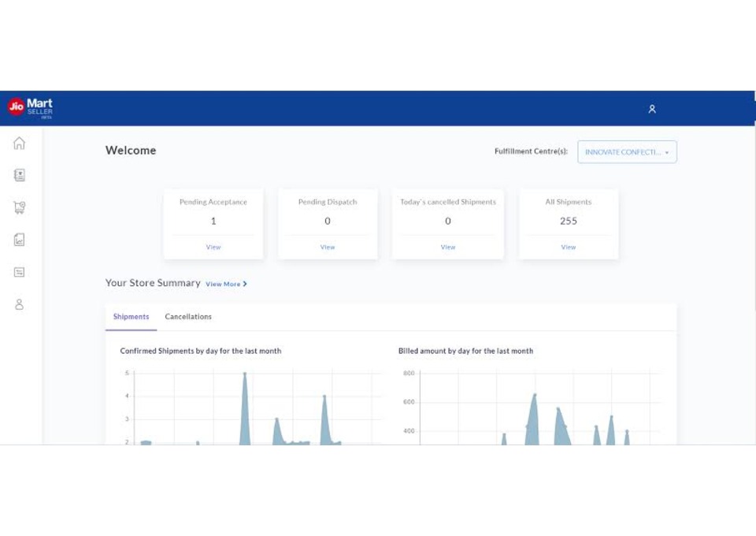Click the account icon in the top bar
756x536 pixels.
(x=652, y=109)
